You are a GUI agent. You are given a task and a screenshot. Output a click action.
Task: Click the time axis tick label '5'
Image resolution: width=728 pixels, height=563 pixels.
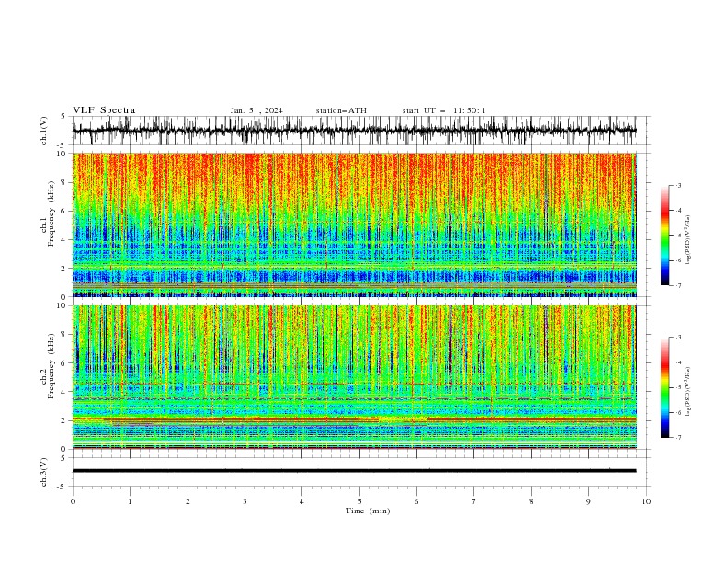(359, 501)
